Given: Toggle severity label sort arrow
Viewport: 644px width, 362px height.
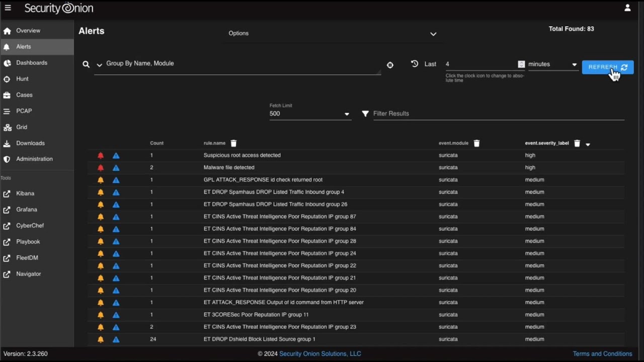Looking at the screenshot, I should pyautogui.click(x=588, y=144).
